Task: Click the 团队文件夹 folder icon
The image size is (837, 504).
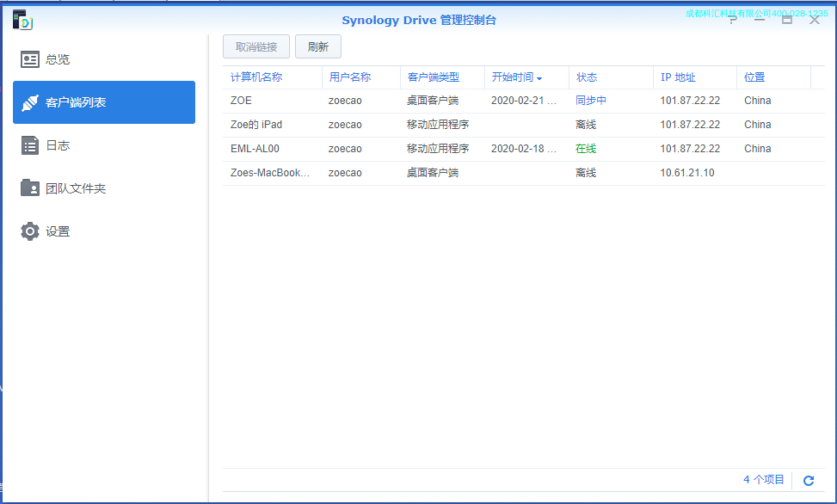Action: click(30, 188)
